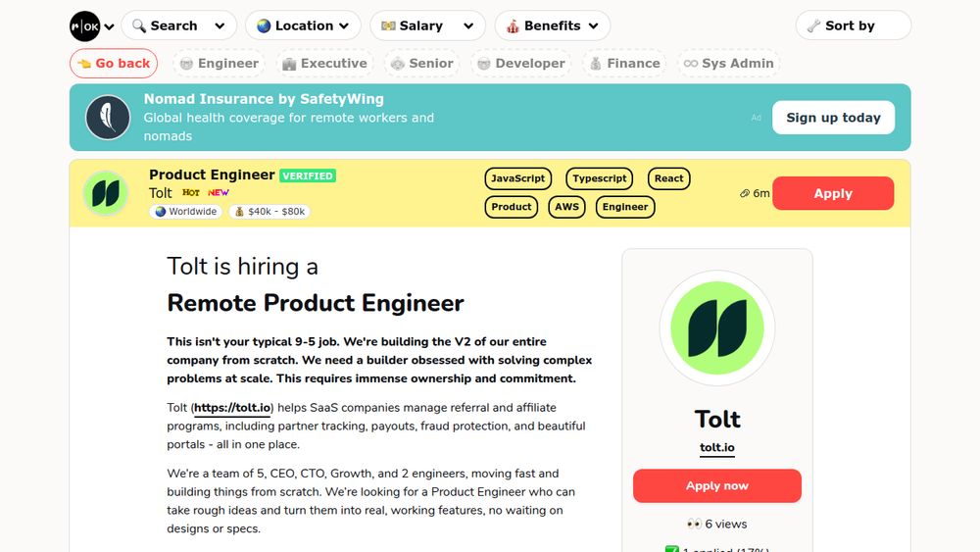Open the Product Engineer job title
980x552 pixels.
(212, 175)
